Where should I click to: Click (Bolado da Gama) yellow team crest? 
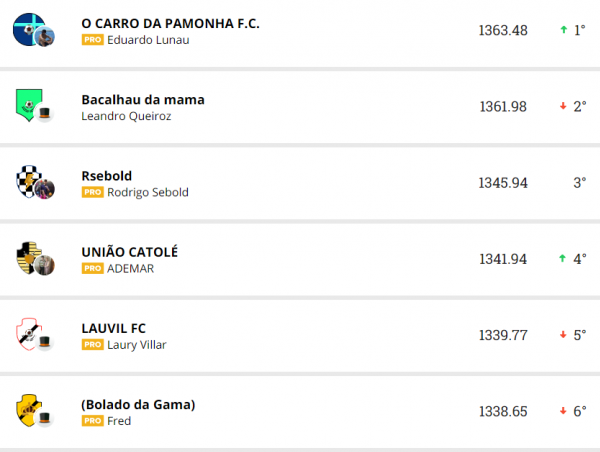pyautogui.click(x=28, y=409)
